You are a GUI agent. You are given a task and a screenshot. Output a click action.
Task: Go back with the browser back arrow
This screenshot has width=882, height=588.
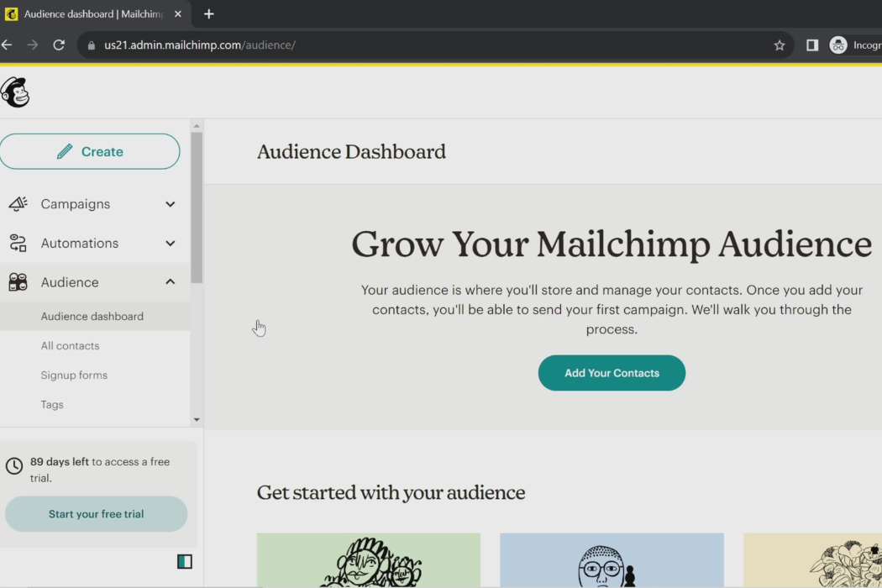[x=7, y=45]
